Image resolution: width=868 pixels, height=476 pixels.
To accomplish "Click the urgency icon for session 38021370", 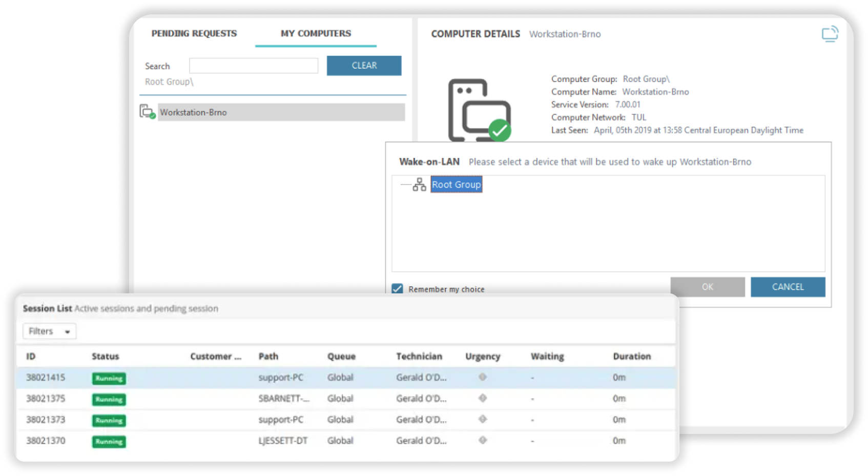I will [x=483, y=440].
